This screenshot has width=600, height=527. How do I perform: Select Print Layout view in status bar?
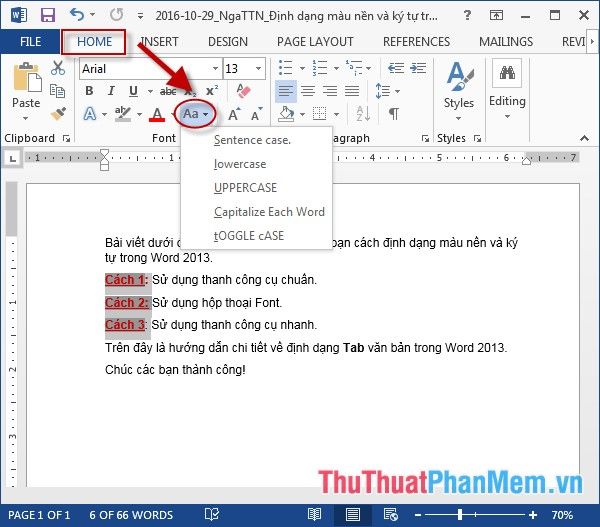point(352,515)
